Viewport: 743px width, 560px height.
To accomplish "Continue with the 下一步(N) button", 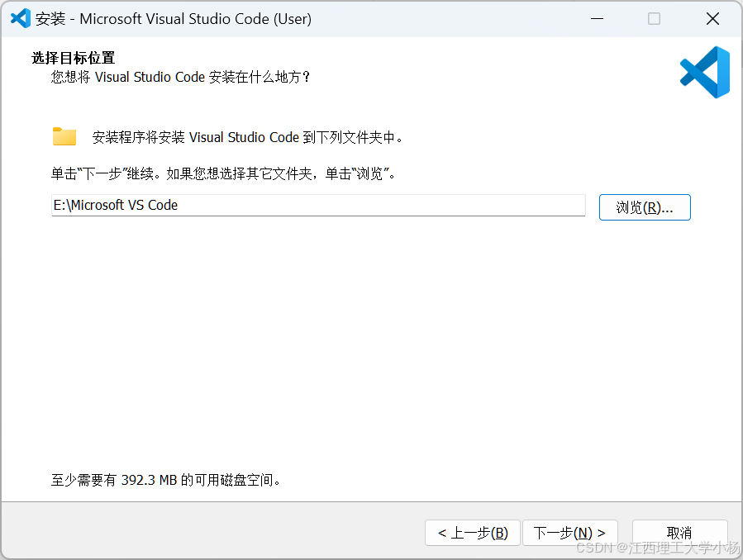I will tap(569, 533).
